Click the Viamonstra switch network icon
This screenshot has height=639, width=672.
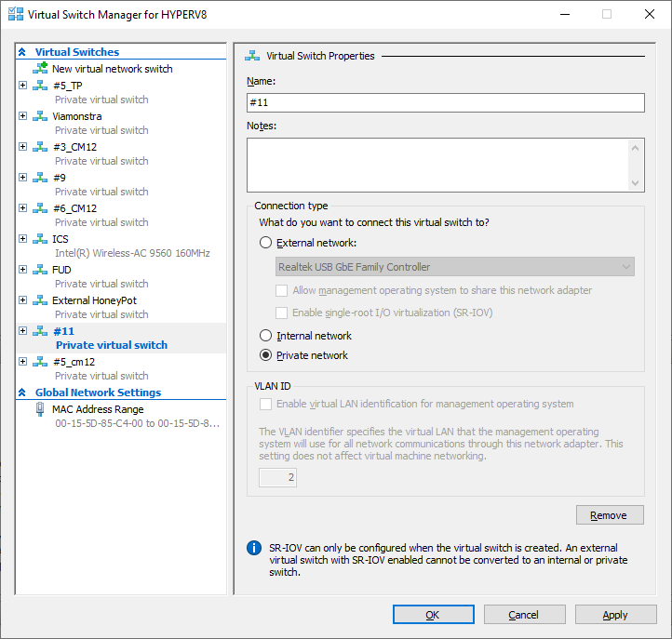[40, 116]
